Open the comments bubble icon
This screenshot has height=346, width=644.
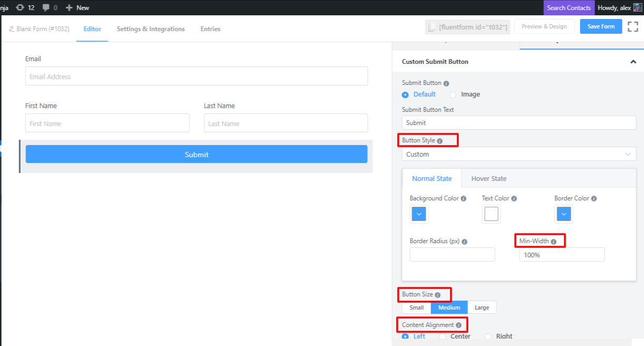click(46, 7)
